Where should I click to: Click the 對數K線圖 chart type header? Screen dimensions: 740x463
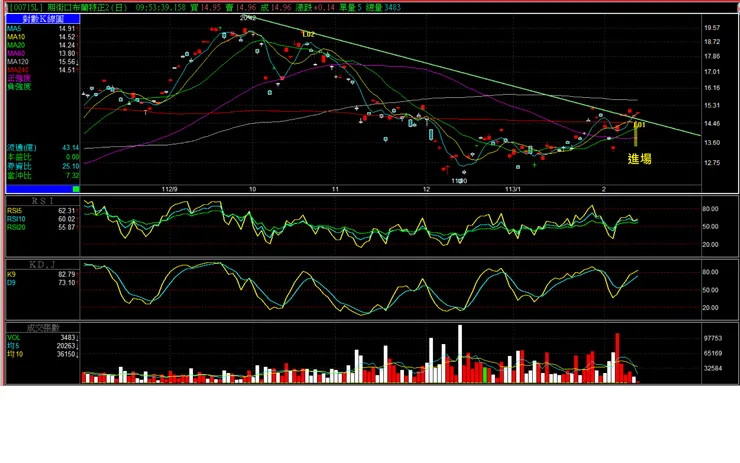coord(43,19)
